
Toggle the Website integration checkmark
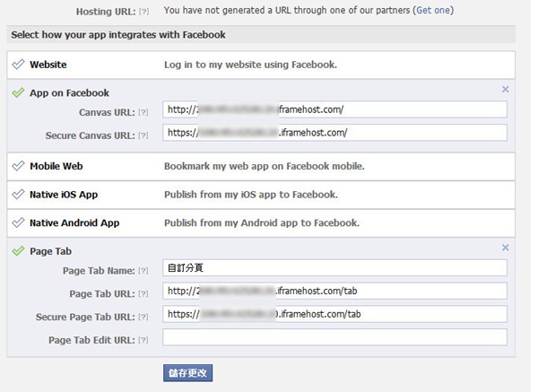coord(18,65)
